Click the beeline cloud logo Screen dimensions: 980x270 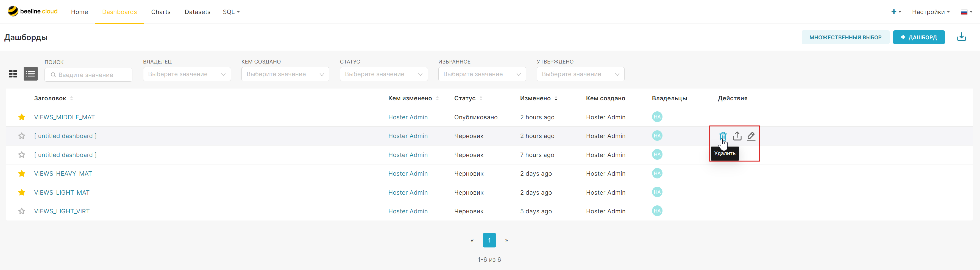click(x=33, y=12)
